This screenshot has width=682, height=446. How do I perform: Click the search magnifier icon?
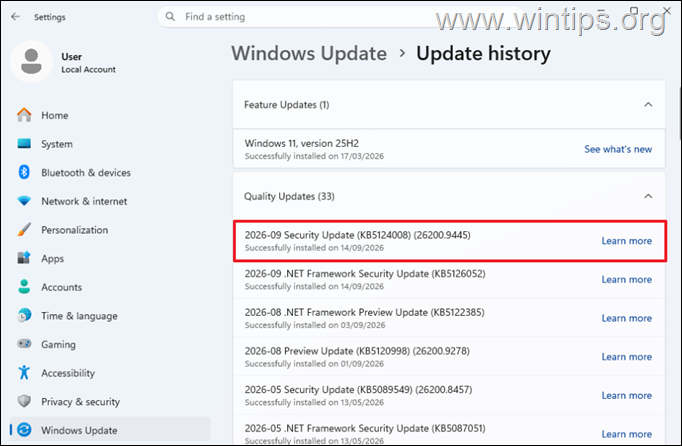[170, 17]
